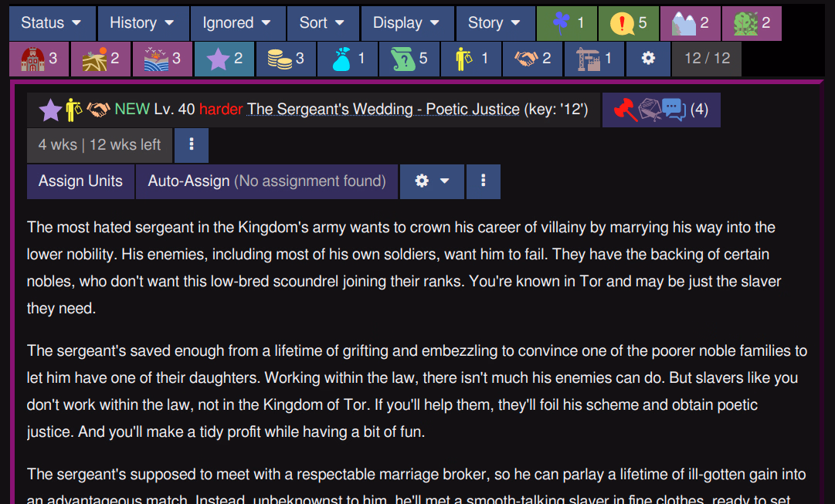
Task: Click the Assign Units button
Action: tap(80, 181)
